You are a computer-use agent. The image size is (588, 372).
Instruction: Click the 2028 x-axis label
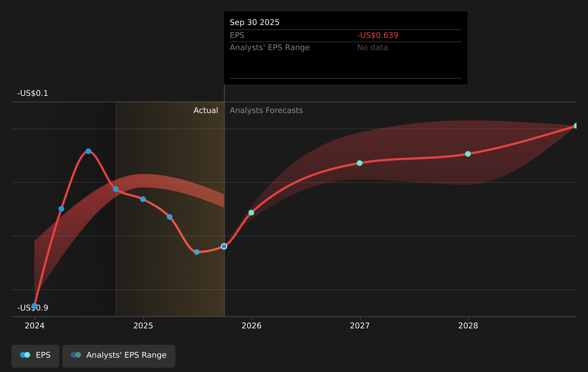[x=468, y=326]
